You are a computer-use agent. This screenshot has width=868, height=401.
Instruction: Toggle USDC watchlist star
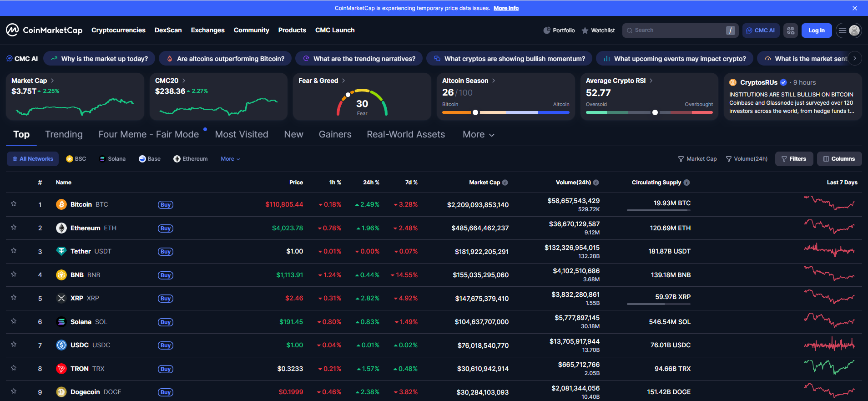tap(14, 345)
